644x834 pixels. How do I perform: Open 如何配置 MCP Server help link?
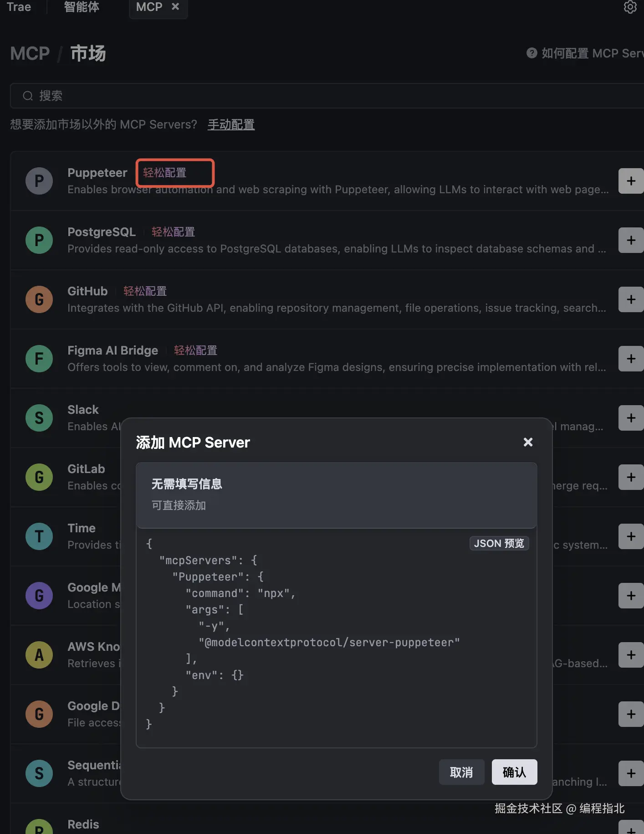(x=585, y=53)
